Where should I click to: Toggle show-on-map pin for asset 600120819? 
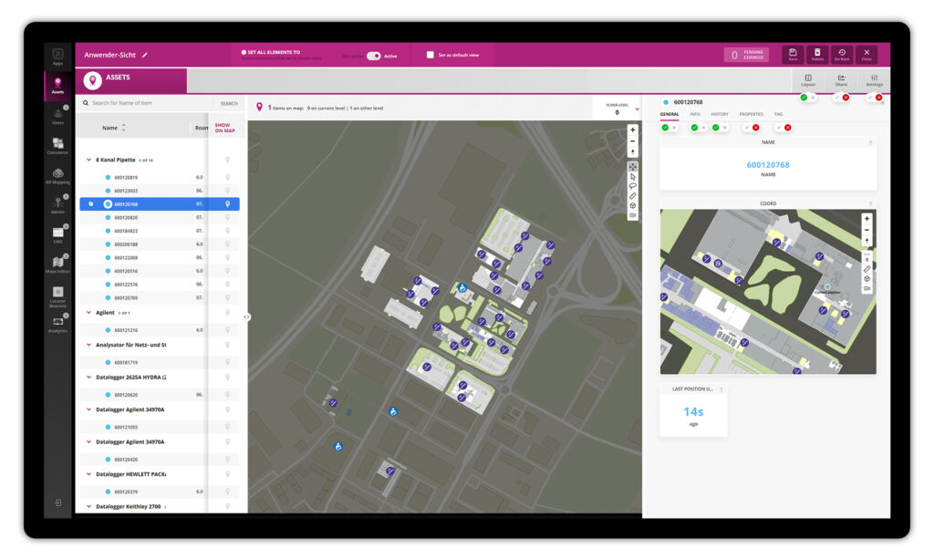click(227, 177)
